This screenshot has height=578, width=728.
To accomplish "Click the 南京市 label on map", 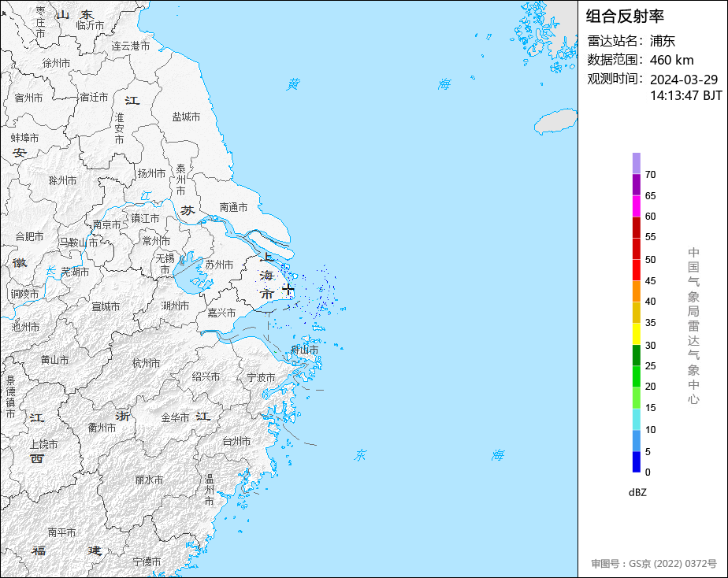I will (x=107, y=224).
